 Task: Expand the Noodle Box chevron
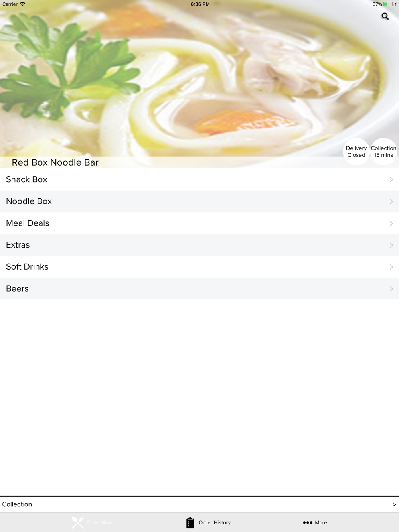[x=391, y=202]
